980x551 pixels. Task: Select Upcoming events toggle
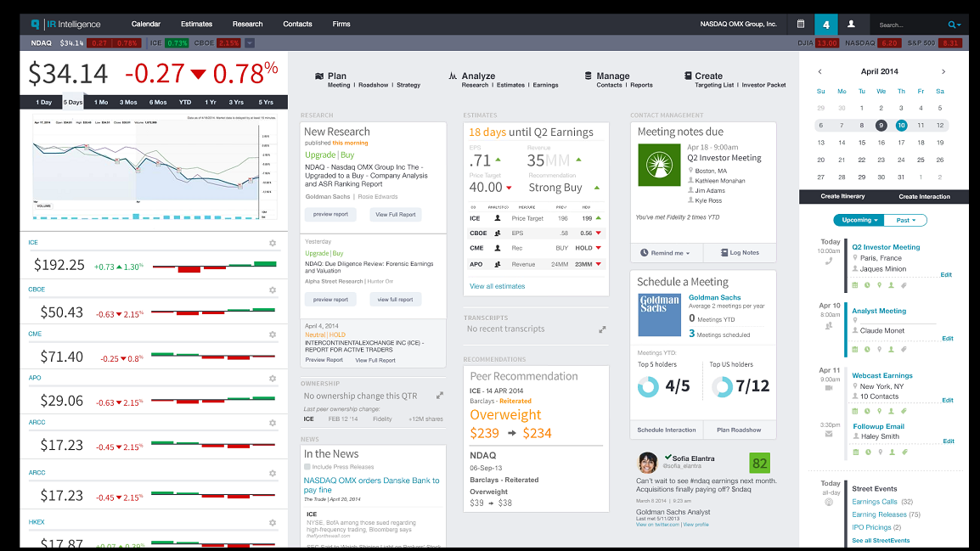click(859, 220)
